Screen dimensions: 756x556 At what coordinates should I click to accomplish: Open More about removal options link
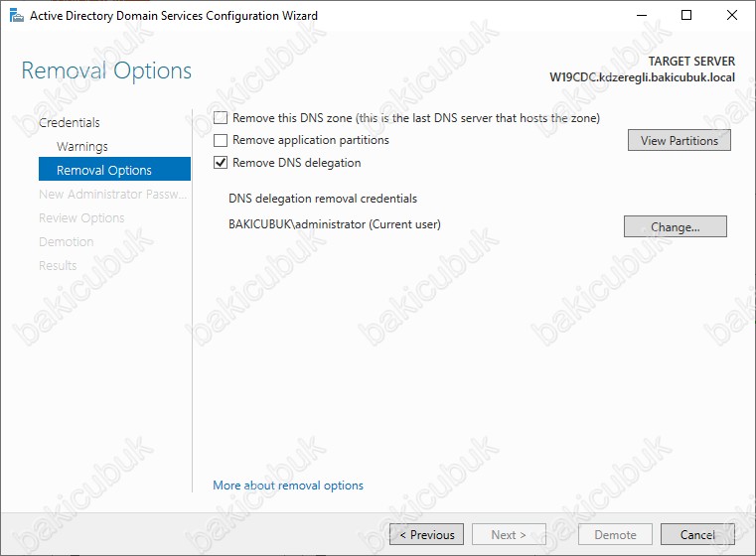coord(288,486)
